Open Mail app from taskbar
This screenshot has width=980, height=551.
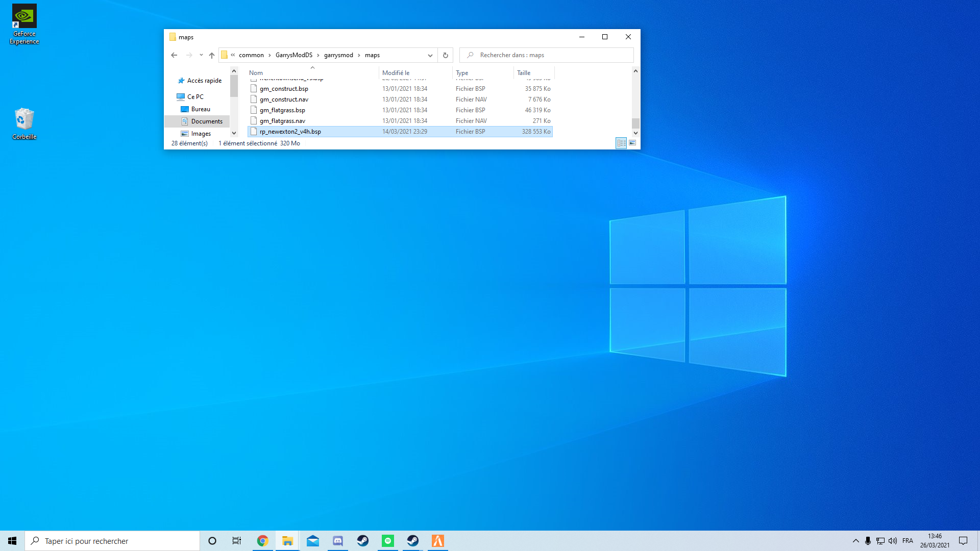312,541
